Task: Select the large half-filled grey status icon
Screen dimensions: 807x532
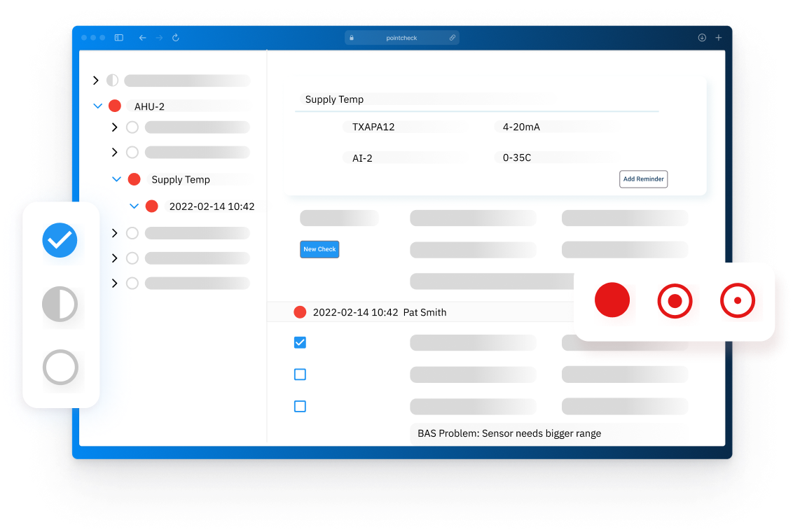Action: [x=60, y=304]
